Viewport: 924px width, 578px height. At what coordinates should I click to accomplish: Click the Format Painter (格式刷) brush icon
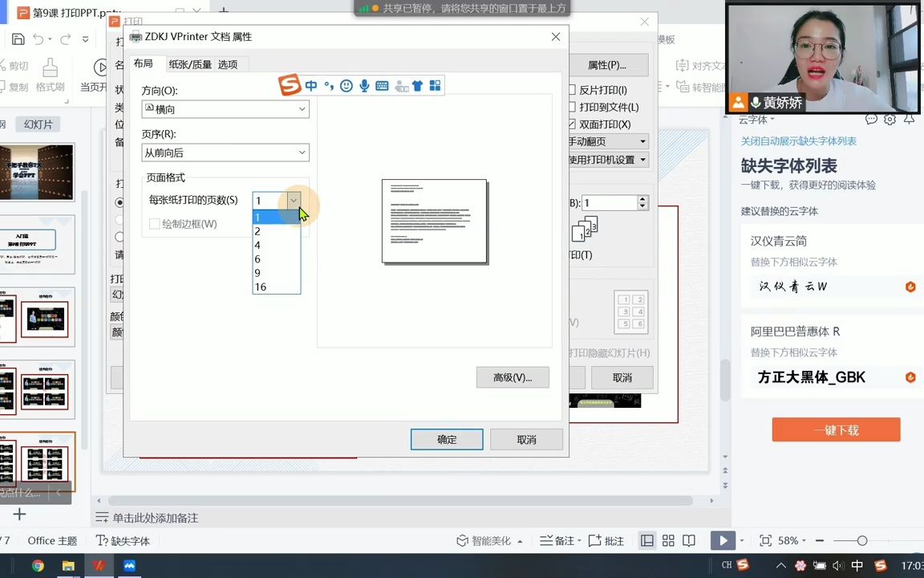[x=50, y=67]
